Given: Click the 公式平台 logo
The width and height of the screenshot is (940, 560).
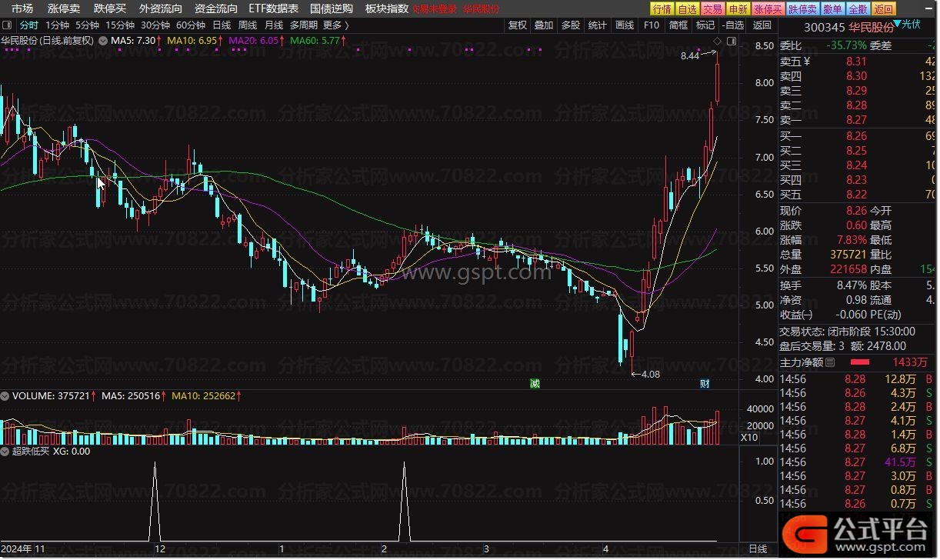Looking at the screenshot, I should click(x=857, y=532).
